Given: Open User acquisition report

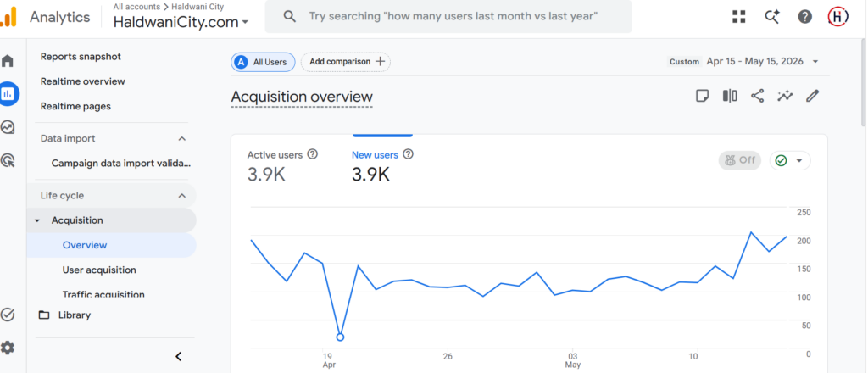Looking at the screenshot, I should pos(99,270).
